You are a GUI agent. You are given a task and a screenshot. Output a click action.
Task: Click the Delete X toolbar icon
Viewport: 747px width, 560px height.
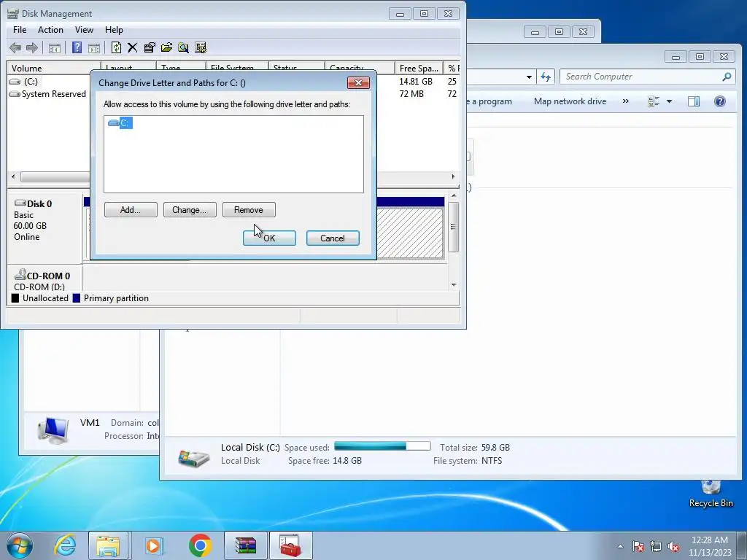[133, 47]
